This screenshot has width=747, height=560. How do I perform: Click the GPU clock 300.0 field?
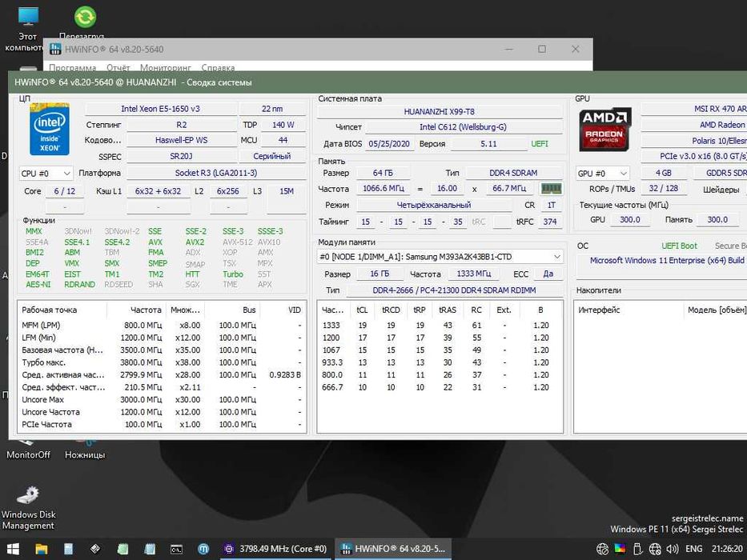tap(630, 219)
